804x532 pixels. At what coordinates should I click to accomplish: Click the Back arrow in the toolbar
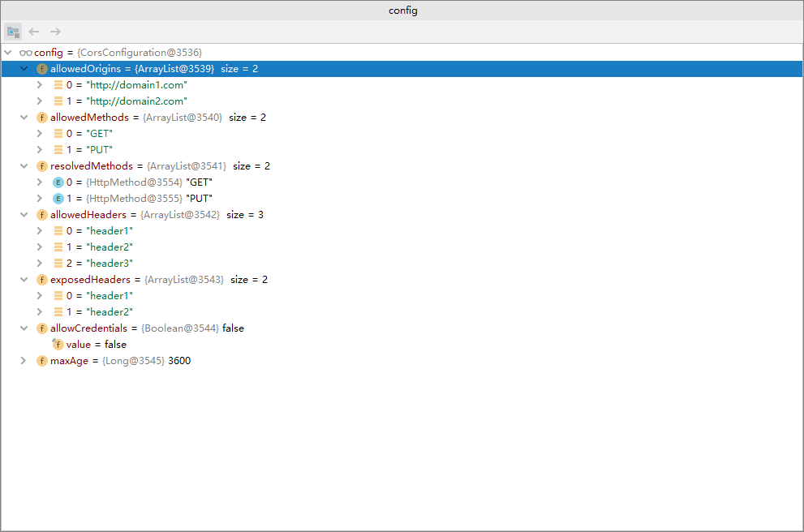34,32
